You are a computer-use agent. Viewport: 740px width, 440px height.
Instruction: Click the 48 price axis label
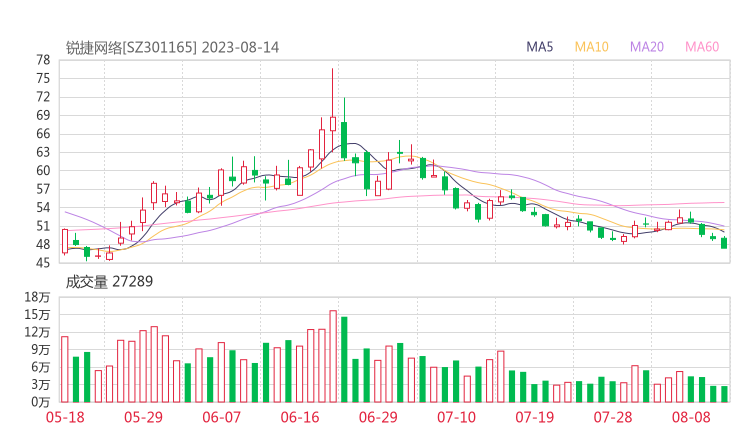(43, 245)
